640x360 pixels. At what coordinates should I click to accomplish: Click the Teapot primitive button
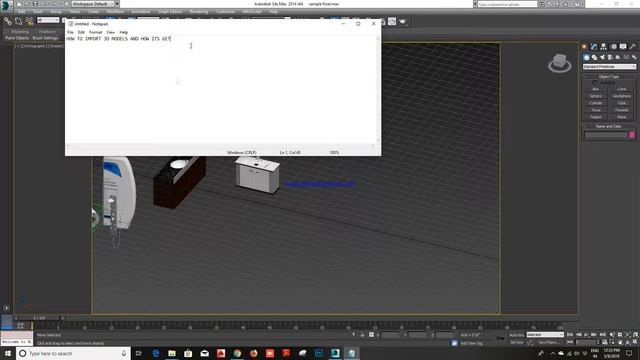[x=596, y=117]
